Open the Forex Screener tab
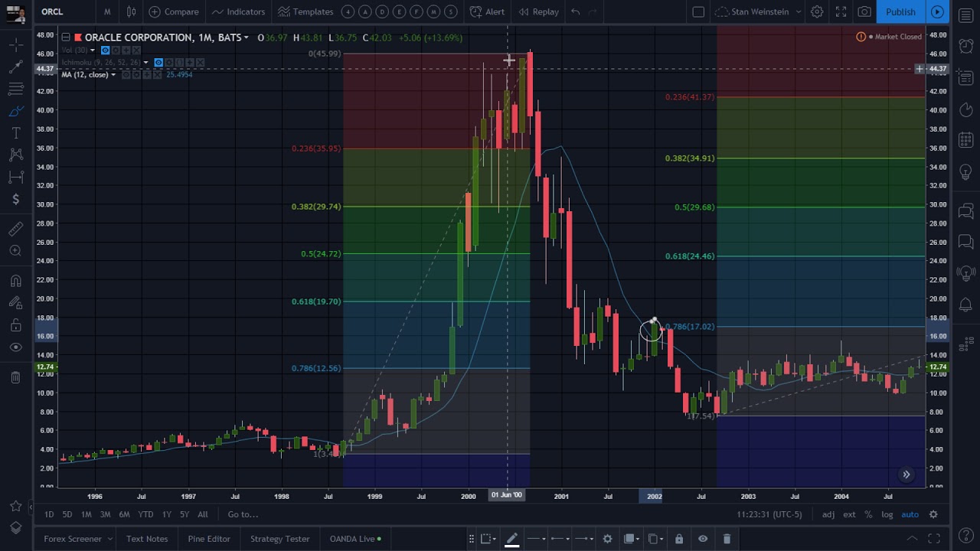 tap(72, 539)
